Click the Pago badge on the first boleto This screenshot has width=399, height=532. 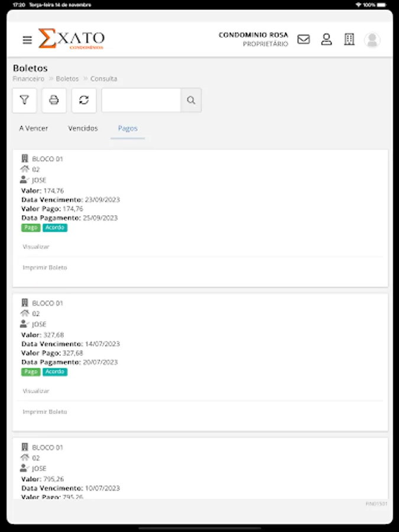(31, 228)
